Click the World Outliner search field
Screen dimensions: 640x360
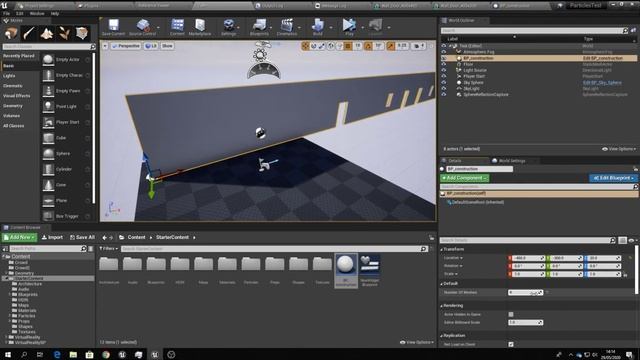(534, 31)
